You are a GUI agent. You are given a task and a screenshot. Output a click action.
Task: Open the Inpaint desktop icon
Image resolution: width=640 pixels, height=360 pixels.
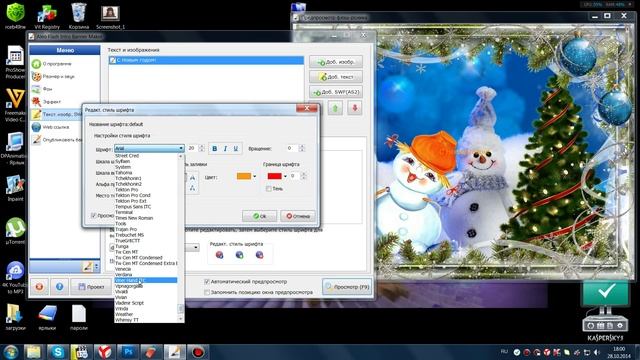point(16,188)
